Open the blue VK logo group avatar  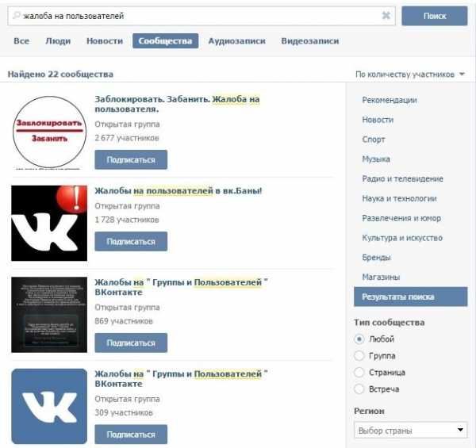(x=49, y=406)
